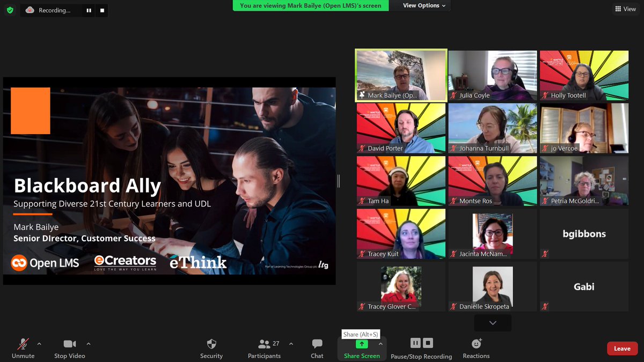The height and width of the screenshot is (362, 644).
Task: Select Montse Ros's video tile
Action: pos(493,181)
